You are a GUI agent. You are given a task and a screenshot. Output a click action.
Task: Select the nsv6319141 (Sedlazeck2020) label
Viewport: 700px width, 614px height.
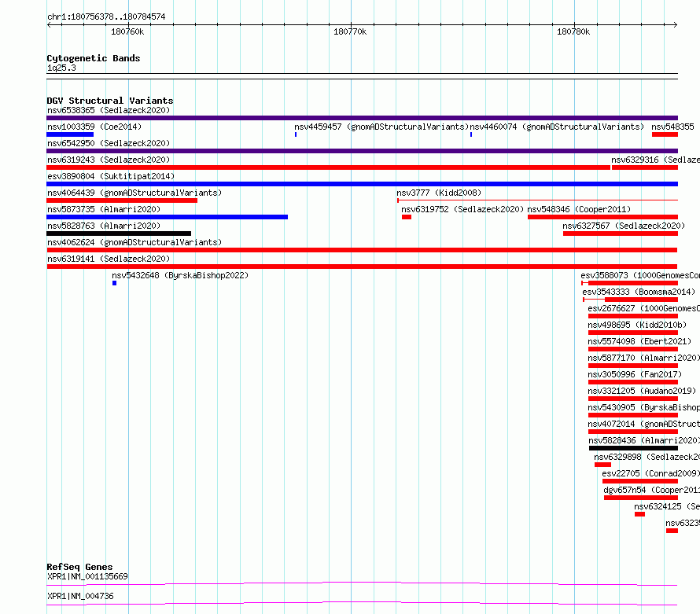click(109, 259)
